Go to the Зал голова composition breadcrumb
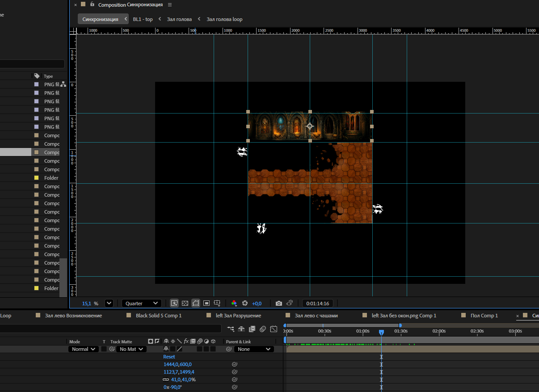The width and height of the screenshot is (539, 392). click(179, 19)
